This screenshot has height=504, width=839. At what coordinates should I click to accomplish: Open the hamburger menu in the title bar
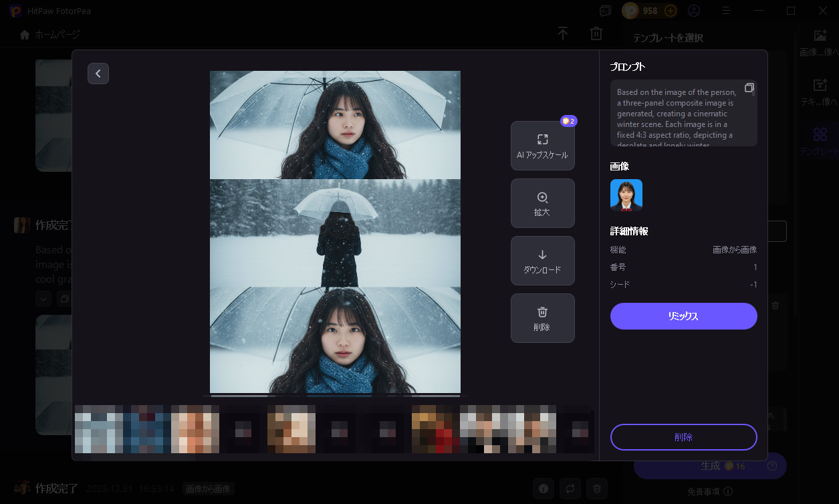tap(726, 11)
